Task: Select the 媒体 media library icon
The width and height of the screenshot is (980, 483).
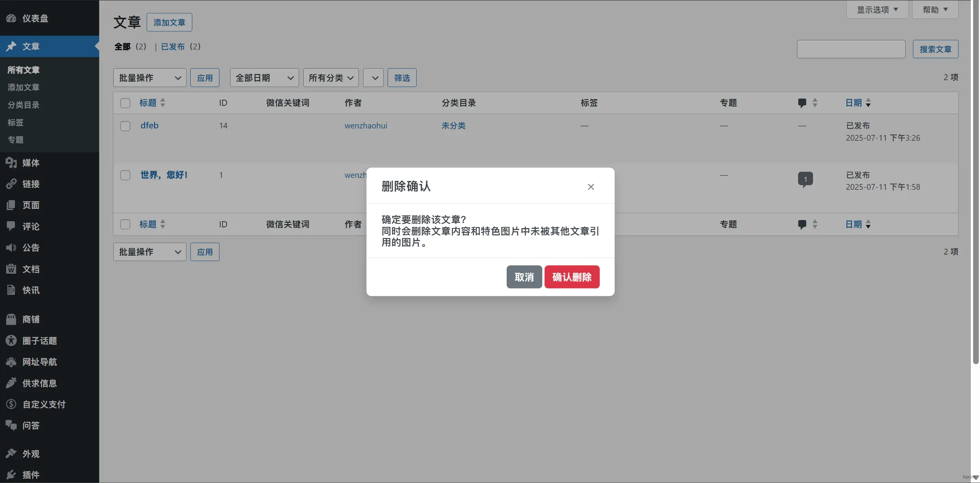Action: (x=11, y=163)
